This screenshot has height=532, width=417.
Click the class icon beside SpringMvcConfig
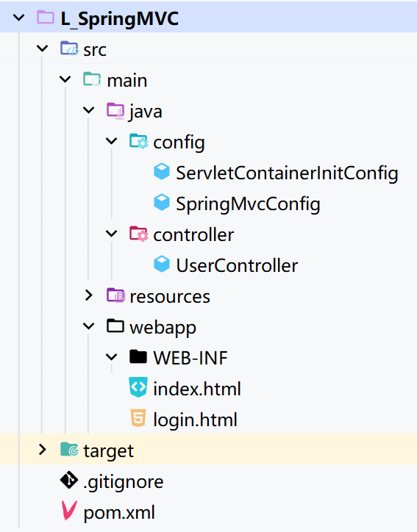[x=162, y=202]
